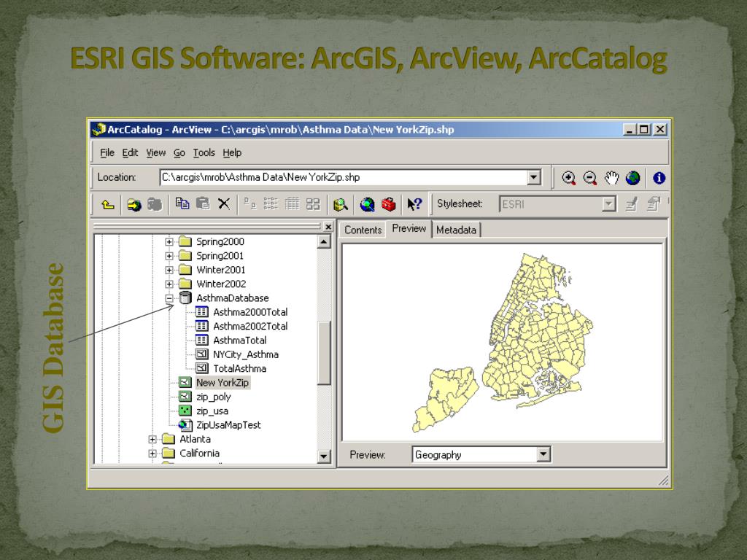Maximize the ArcCatalog window
This screenshot has height=560, width=747.
click(643, 130)
